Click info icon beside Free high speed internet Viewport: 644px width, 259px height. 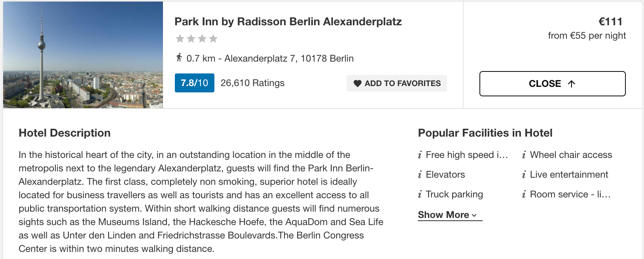click(x=420, y=155)
